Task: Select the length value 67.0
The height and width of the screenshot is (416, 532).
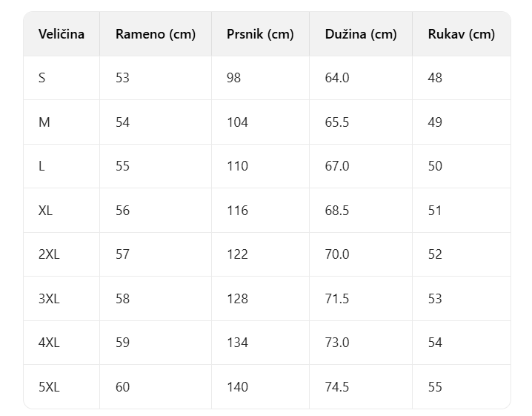Action: tap(337, 166)
